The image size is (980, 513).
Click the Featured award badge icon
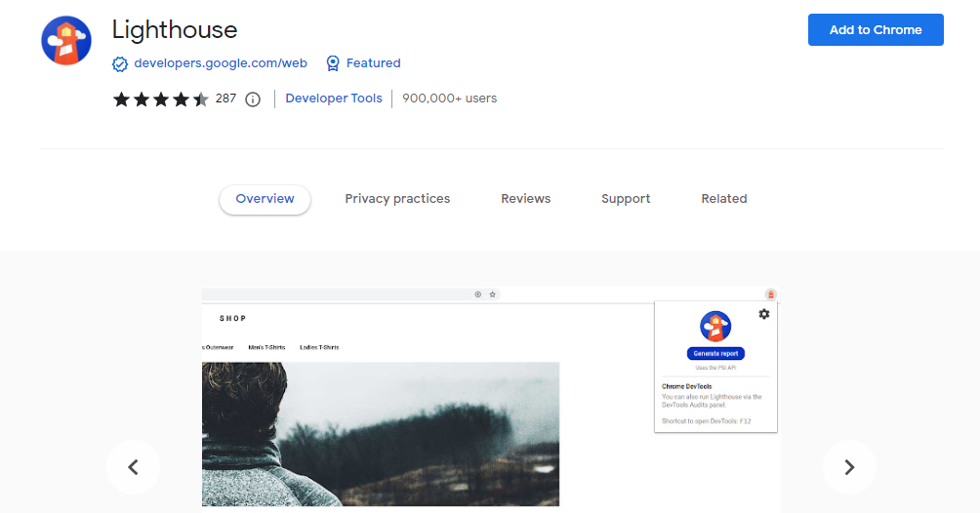tap(333, 63)
